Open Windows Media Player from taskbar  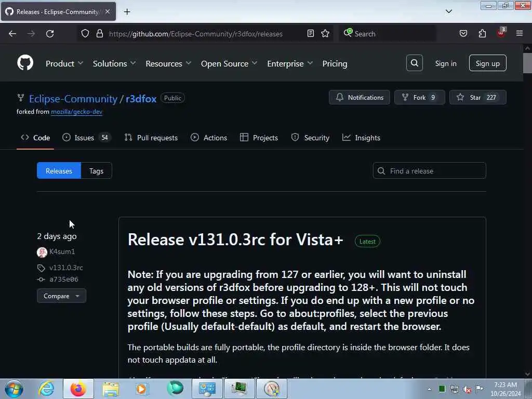pos(142,389)
